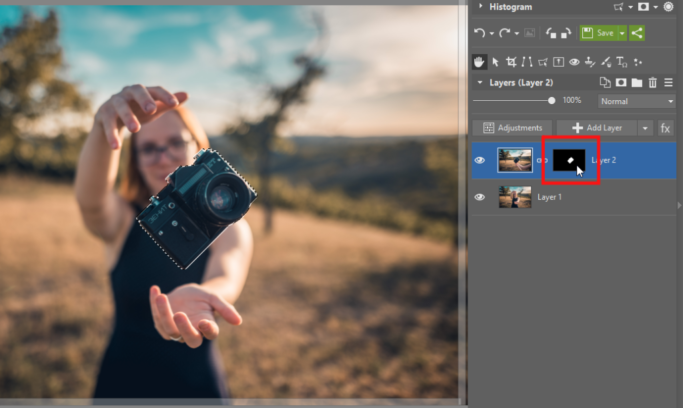Viewport: 683px width, 408px height.
Task: Click the selection icon in Histogram header
Action: (618, 7)
